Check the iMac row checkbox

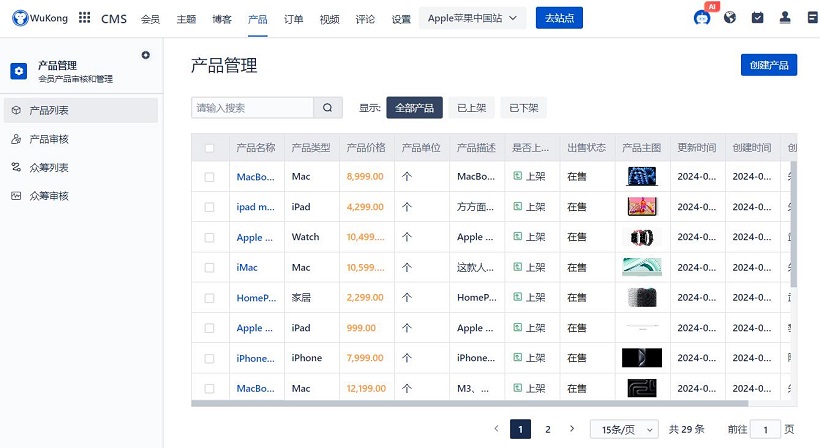(209, 268)
